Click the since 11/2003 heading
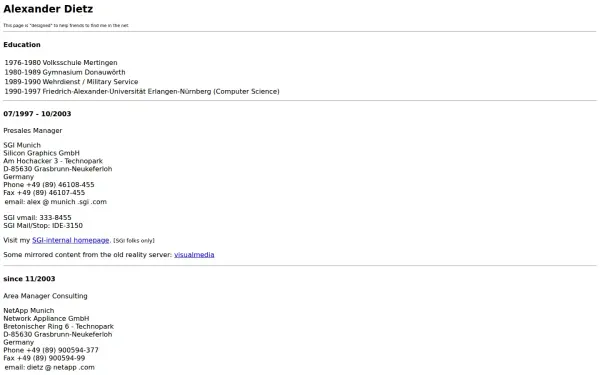The image size is (600, 375). 29,279
